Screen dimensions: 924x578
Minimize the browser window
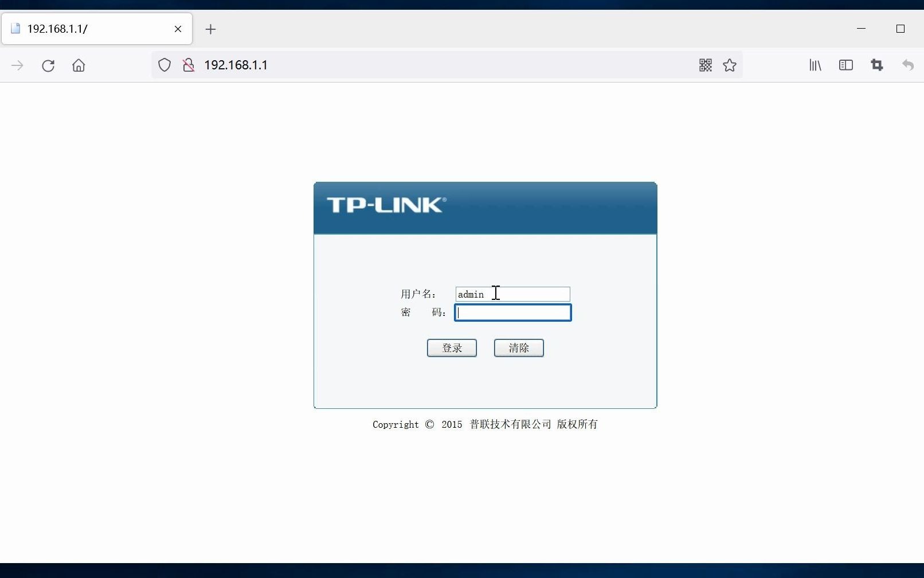tap(861, 29)
